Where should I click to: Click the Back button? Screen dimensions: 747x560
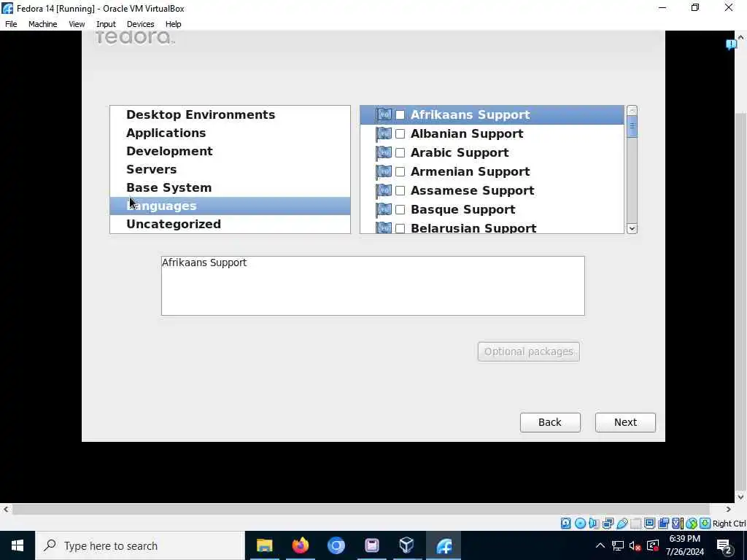[x=550, y=422]
